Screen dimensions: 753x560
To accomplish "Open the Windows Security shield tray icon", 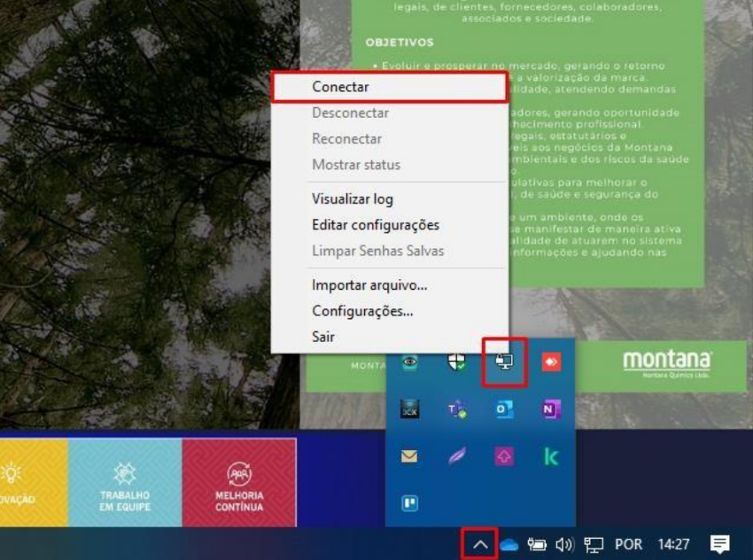I will click(x=457, y=362).
